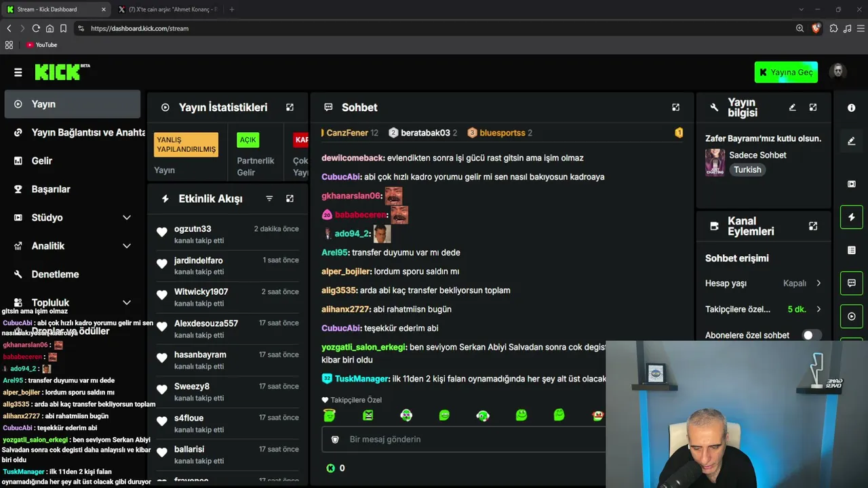Click the lightning bolt icon in right rail
The height and width of the screenshot is (488, 868).
852,217
